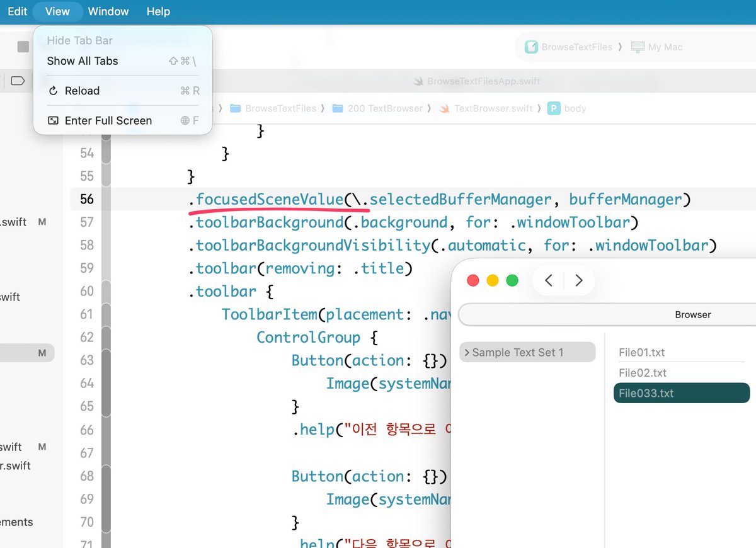Click ControlGroup in code

[x=309, y=338]
